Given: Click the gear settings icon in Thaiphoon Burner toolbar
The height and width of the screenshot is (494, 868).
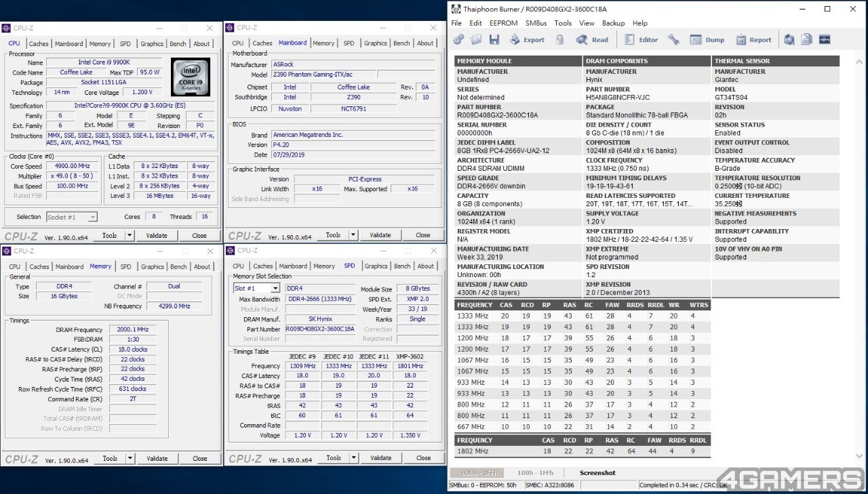Looking at the screenshot, I should pyautogui.click(x=459, y=40).
